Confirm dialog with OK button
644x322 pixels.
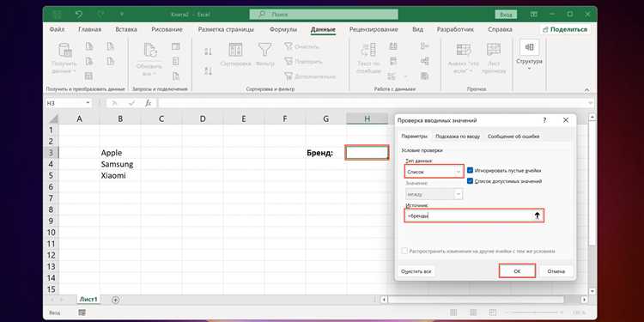click(517, 271)
